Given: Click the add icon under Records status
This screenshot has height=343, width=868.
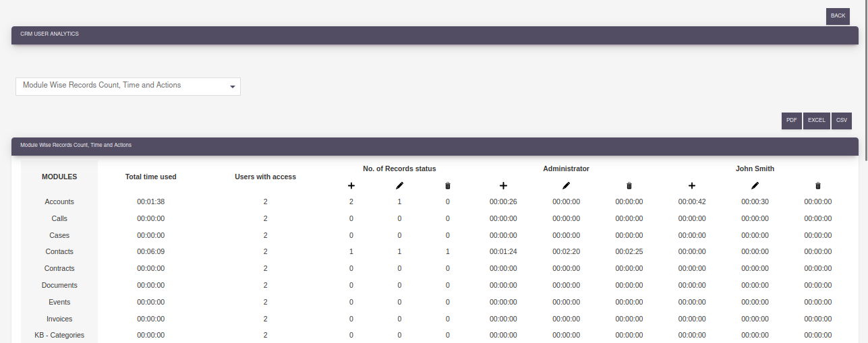Looking at the screenshot, I should (x=351, y=186).
